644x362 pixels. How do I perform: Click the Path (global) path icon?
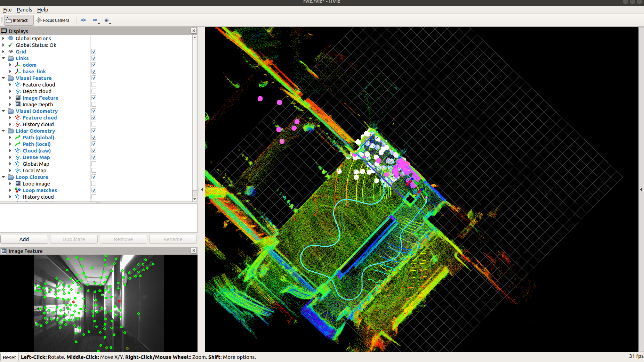pos(18,137)
